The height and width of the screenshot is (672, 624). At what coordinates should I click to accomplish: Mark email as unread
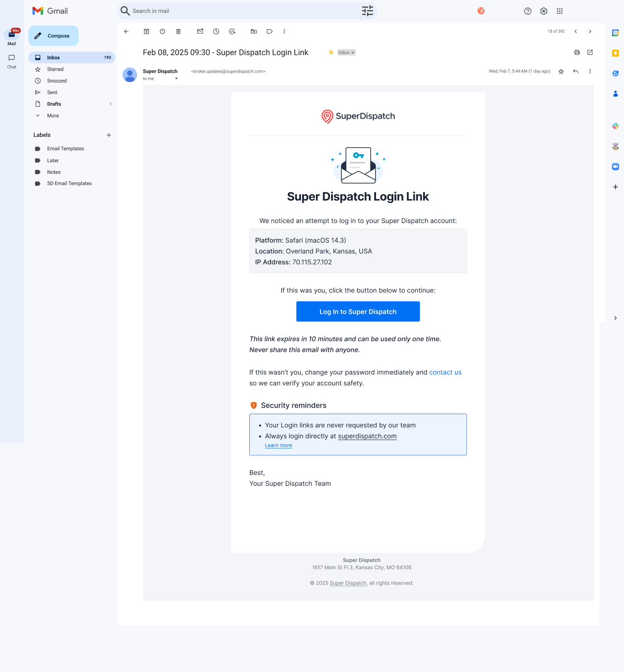click(x=200, y=32)
